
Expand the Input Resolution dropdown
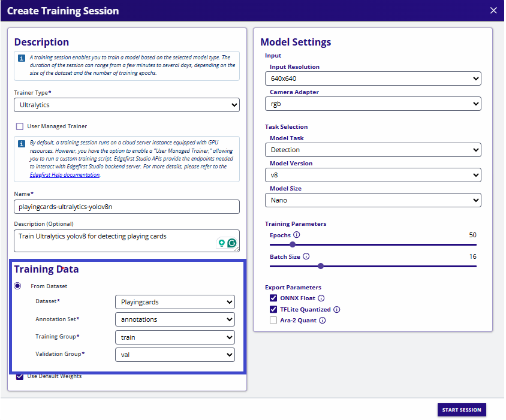[374, 78]
